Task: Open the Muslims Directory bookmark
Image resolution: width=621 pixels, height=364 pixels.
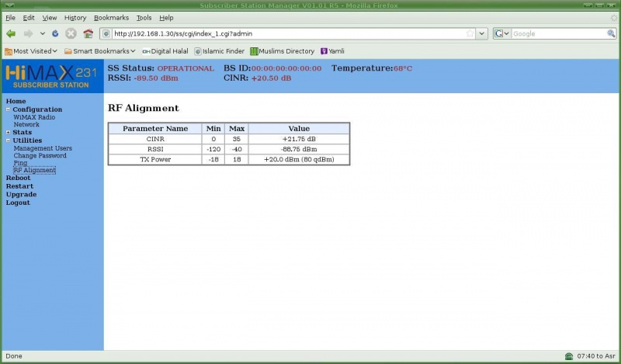Action: (282, 51)
